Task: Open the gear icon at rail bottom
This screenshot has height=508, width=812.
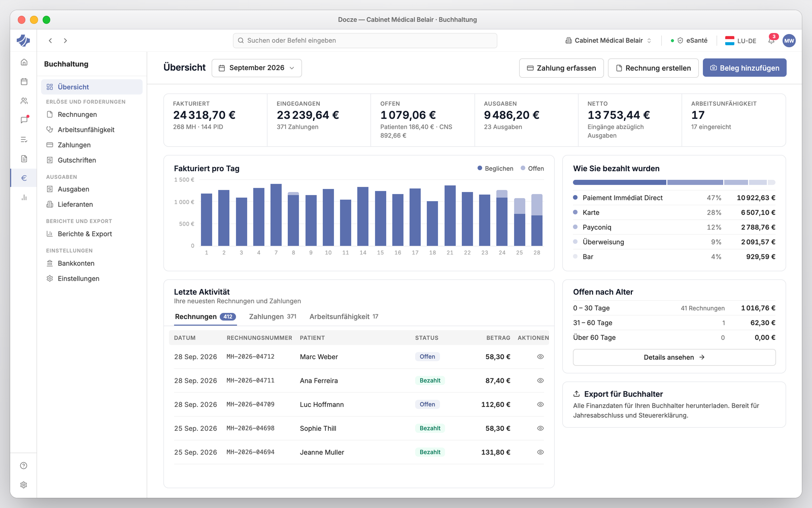Action: pyautogui.click(x=24, y=485)
